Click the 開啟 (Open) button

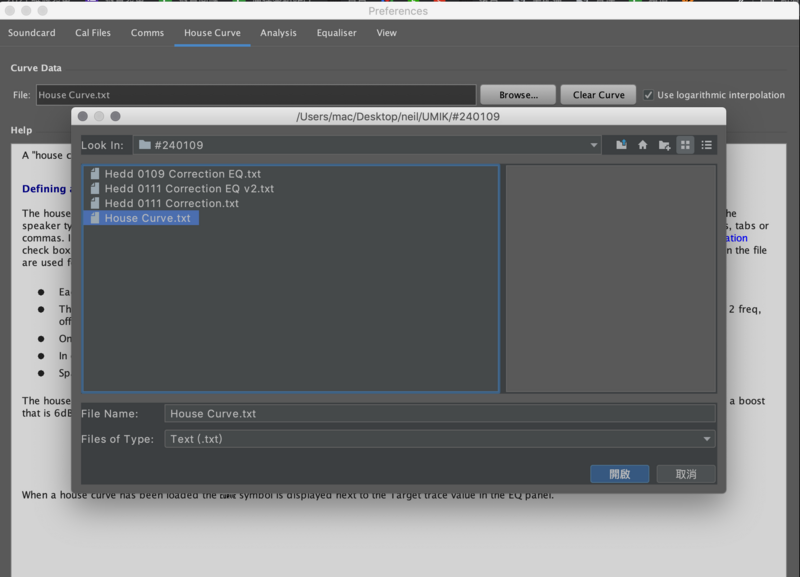tap(619, 474)
